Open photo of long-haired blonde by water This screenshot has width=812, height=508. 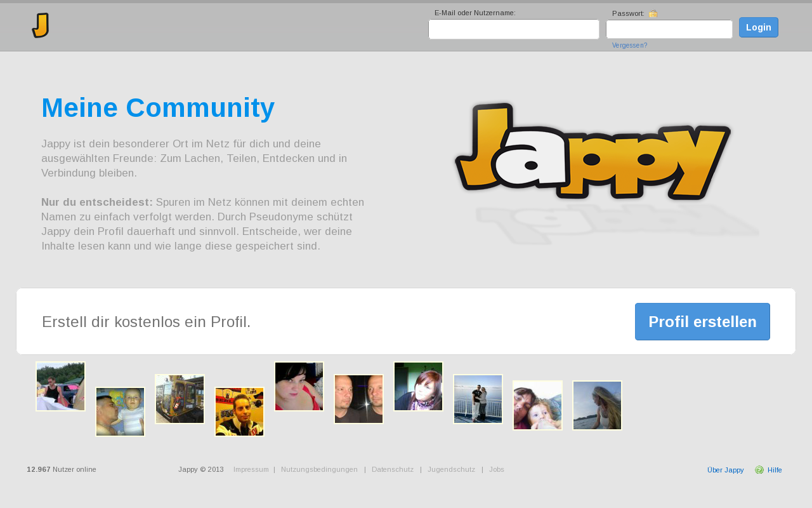pyautogui.click(x=597, y=406)
